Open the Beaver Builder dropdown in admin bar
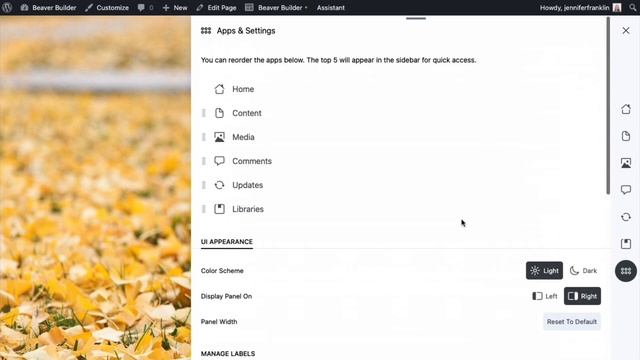This screenshot has width=640, height=360. point(277,7)
